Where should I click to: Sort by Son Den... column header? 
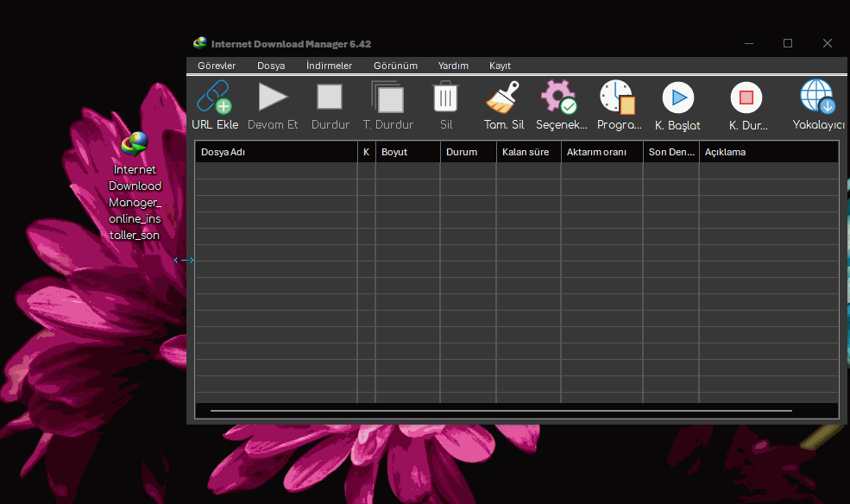click(671, 152)
